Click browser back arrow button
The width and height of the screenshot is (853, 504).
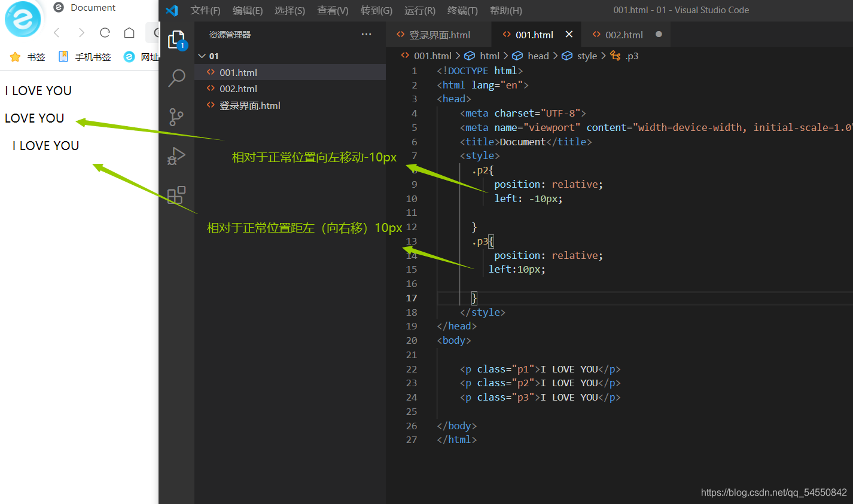tap(57, 32)
